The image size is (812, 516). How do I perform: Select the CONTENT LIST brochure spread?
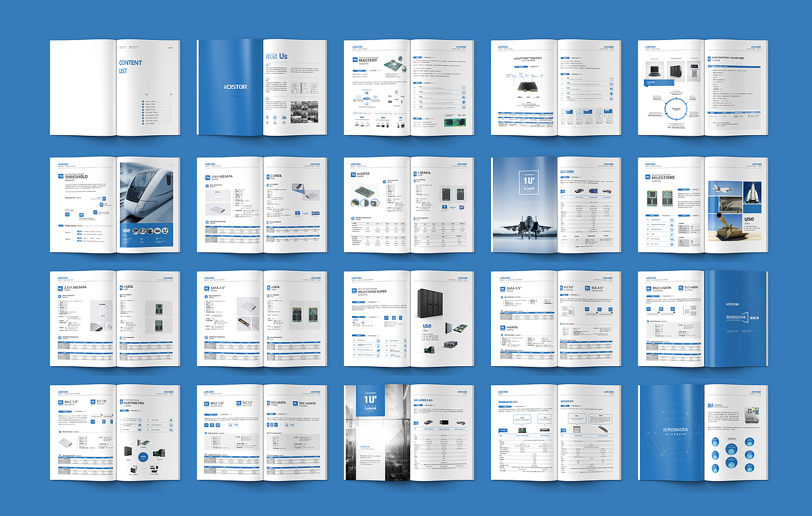(x=115, y=88)
